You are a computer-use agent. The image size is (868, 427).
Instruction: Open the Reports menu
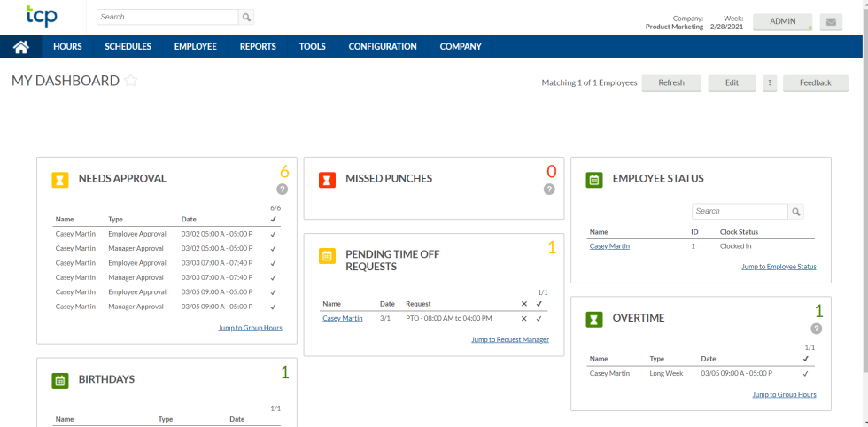click(258, 47)
